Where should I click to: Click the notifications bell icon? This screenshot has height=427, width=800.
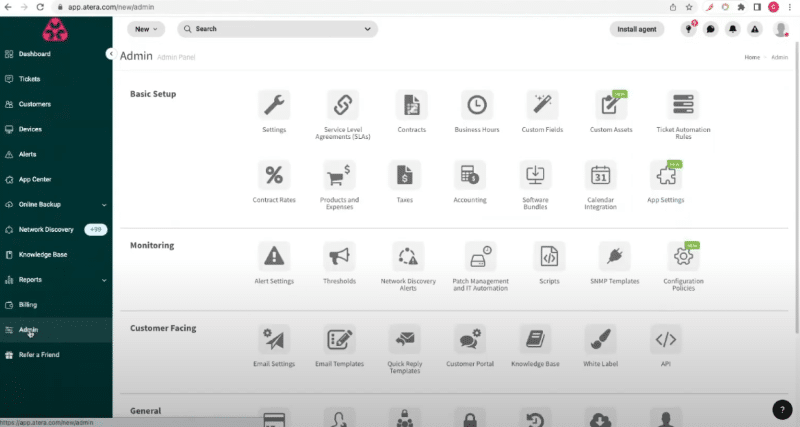click(733, 29)
